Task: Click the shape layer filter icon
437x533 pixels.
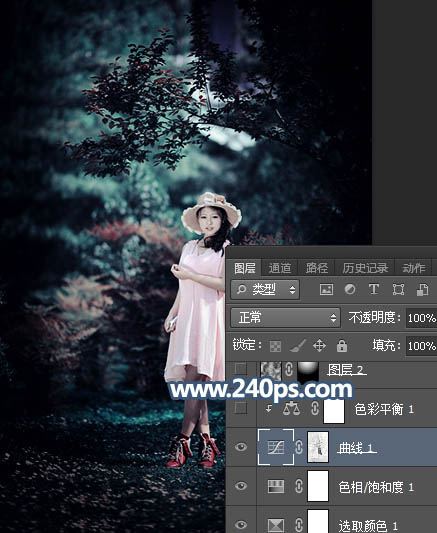Action: pyautogui.click(x=398, y=290)
